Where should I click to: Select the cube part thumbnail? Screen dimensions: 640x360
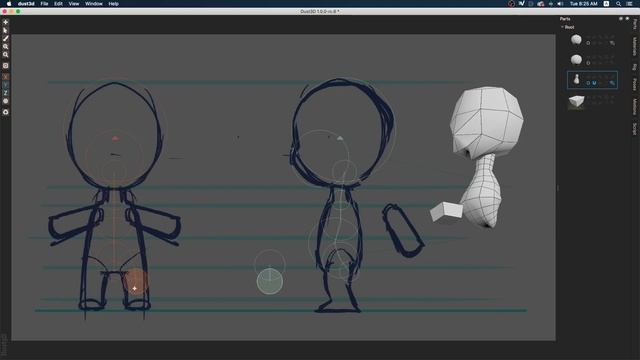576,101
